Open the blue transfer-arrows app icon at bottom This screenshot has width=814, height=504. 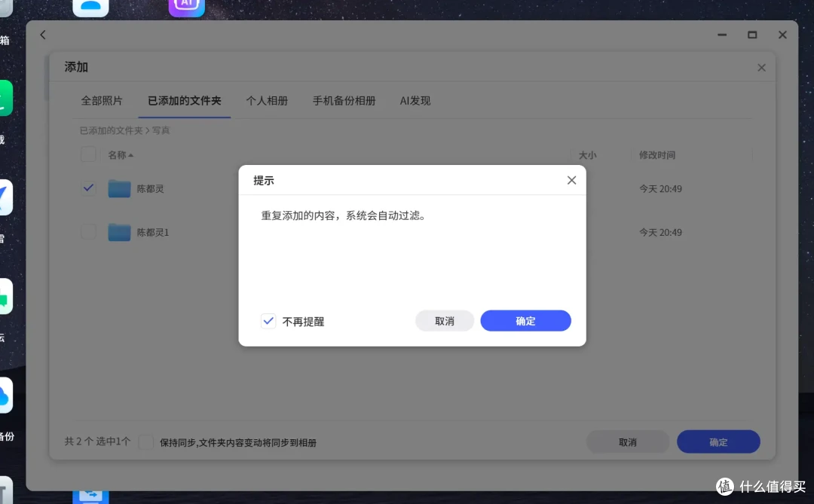[91, 496]
